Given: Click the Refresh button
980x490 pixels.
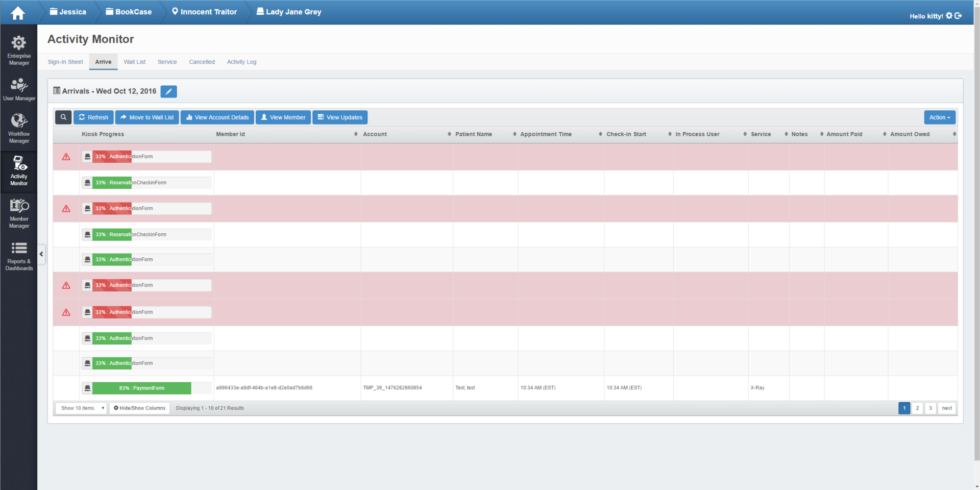Looking at the screenshot, I should coord(93,117).
